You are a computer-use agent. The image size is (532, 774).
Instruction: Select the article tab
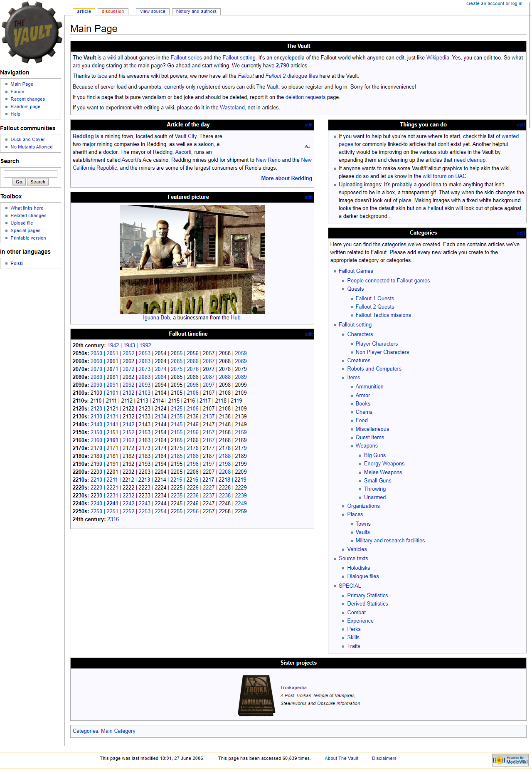[x=84, y=12]
